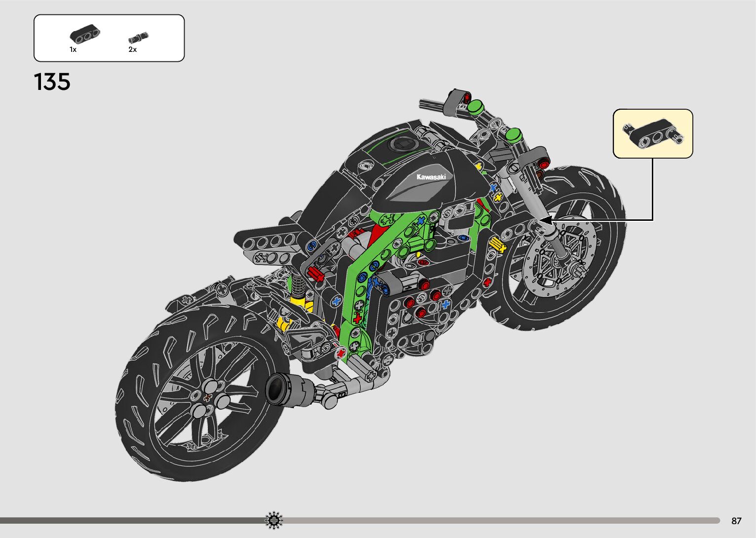Click the upper green handlebar knob

475,106
